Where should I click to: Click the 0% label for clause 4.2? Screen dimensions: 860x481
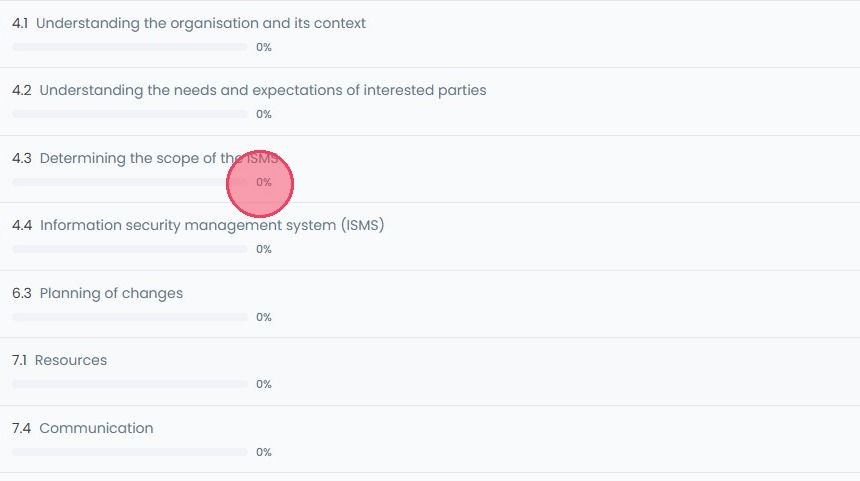(264, 114)
